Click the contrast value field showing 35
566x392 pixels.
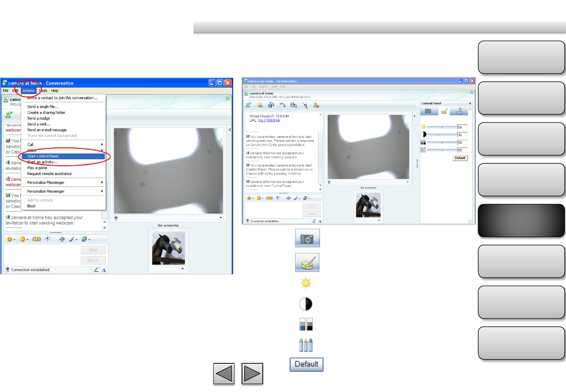[462, 135]
